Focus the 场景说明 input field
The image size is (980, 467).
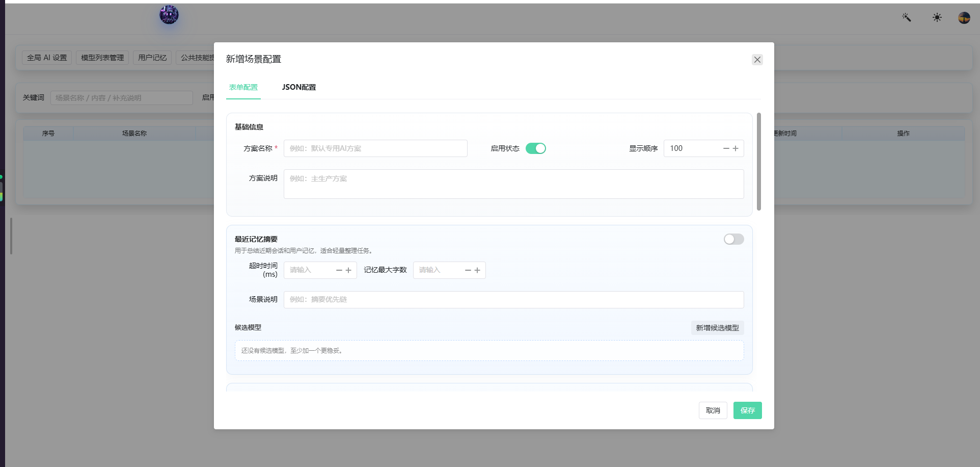click(x=514, y=300)
